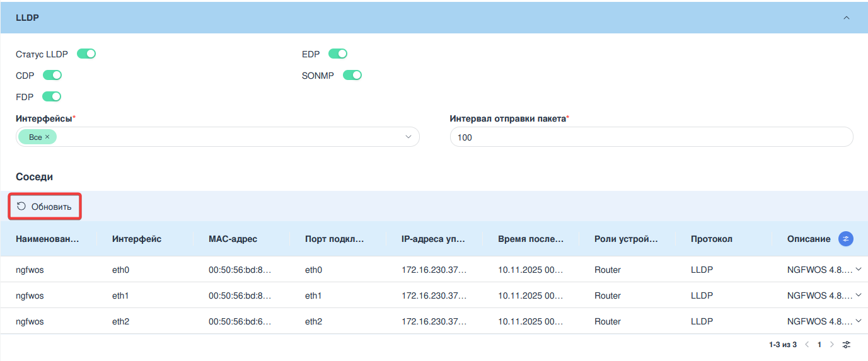Turn off the FDP switch
Viewport: 868px width, 361px height.
point(52,97)
